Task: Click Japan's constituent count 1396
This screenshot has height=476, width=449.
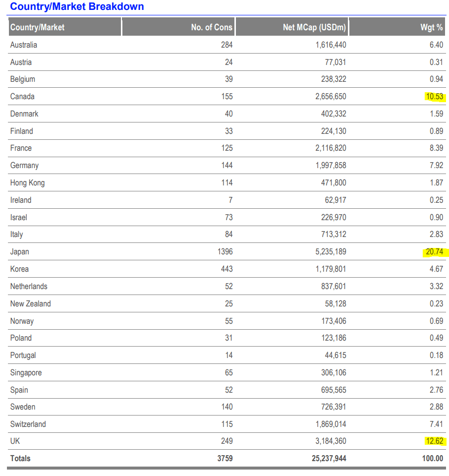Action: coord(225,252)
